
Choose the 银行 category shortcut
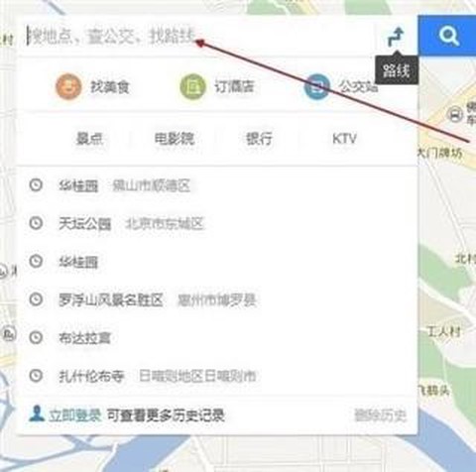point(259,139)
